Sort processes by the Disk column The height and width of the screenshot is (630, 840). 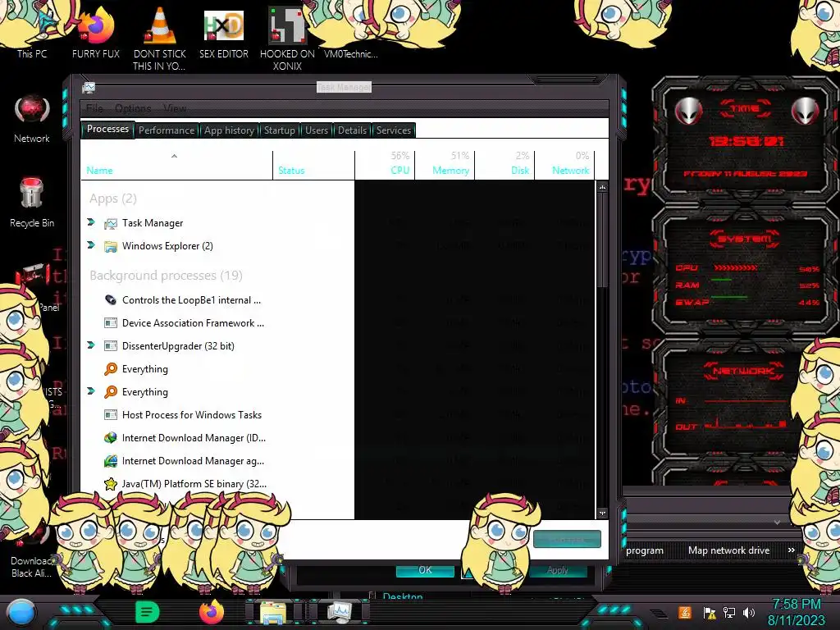[x=505, y=164]
